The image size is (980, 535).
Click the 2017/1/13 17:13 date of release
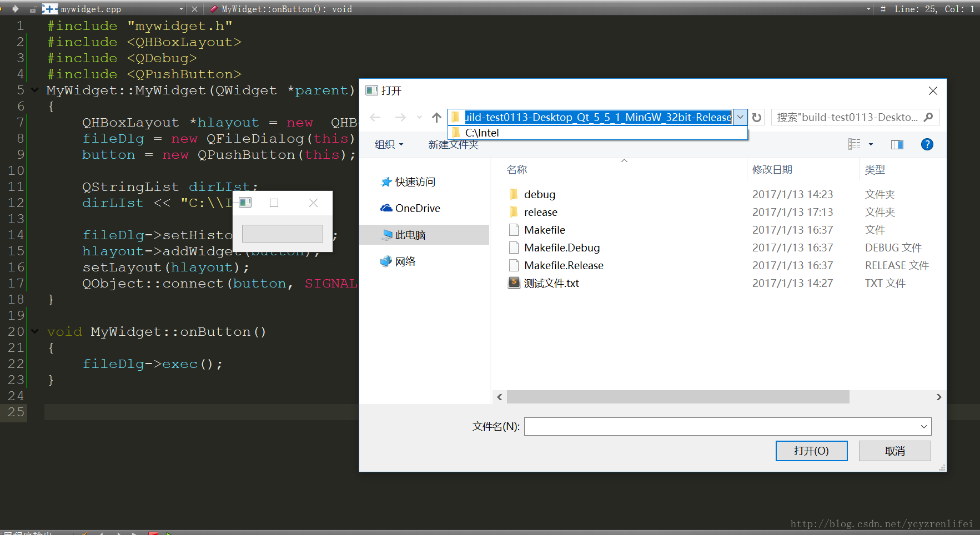pyautogui.click(x=792, y=212)
